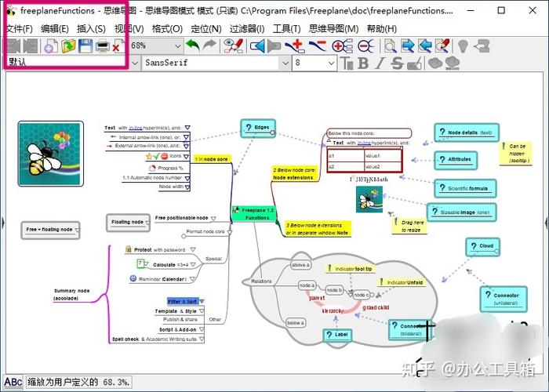The height and width of the screenshot is (392, 549).
Task: Open the 工具(T) menu
Action: click(x=286, y=29)
